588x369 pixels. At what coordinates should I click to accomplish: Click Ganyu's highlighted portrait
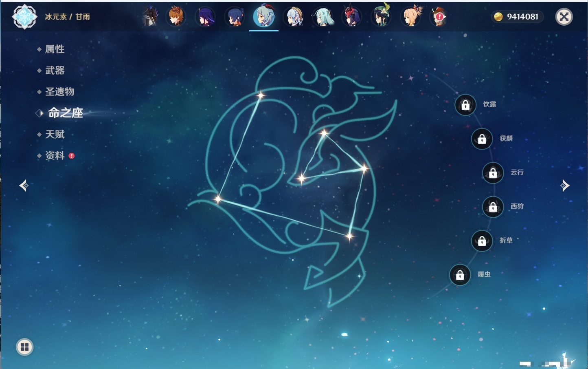click(x=264, y=17)
